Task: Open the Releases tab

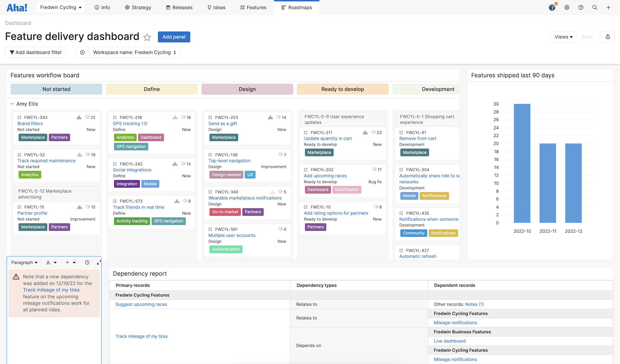Action: click(x=179, y=7)
